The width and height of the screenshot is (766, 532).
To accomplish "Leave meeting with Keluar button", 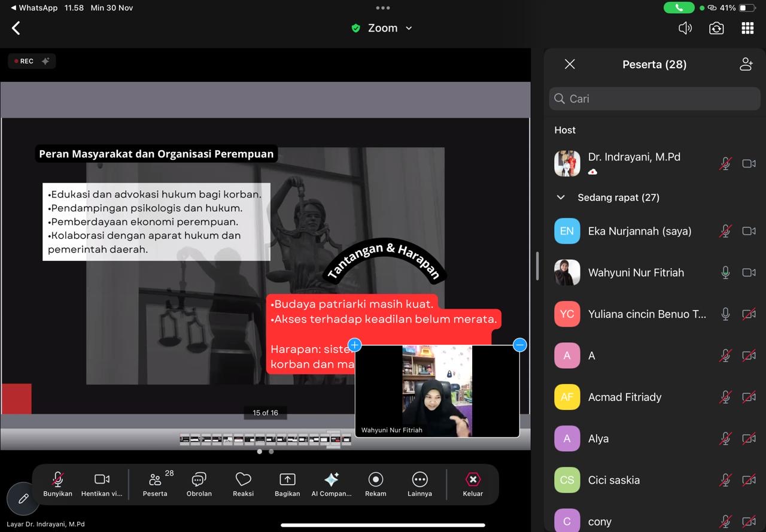I will (x=472, y=484).
